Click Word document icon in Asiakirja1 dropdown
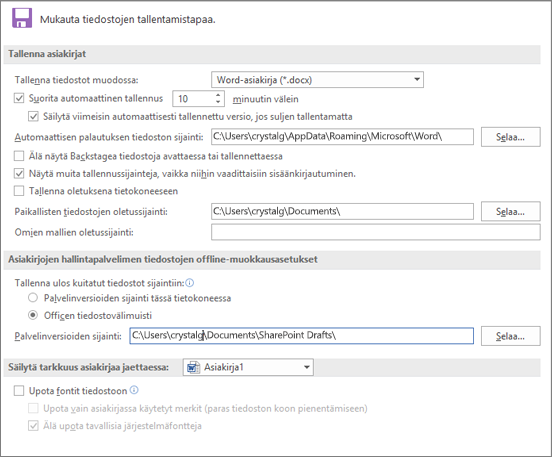Image resolution: width=552 pixels, height=457 pixels. click(x=194, y=367)
